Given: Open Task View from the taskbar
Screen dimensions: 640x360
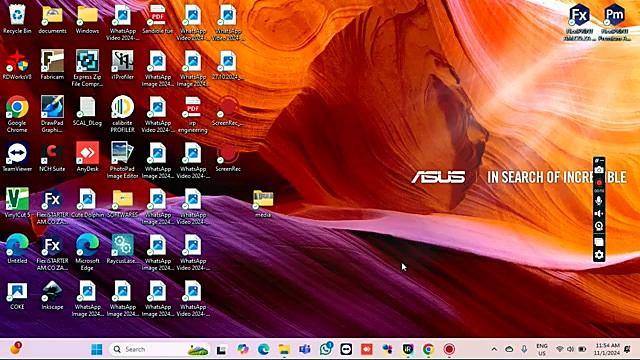Looking at the screenshot, I should [x=222, y=349].
